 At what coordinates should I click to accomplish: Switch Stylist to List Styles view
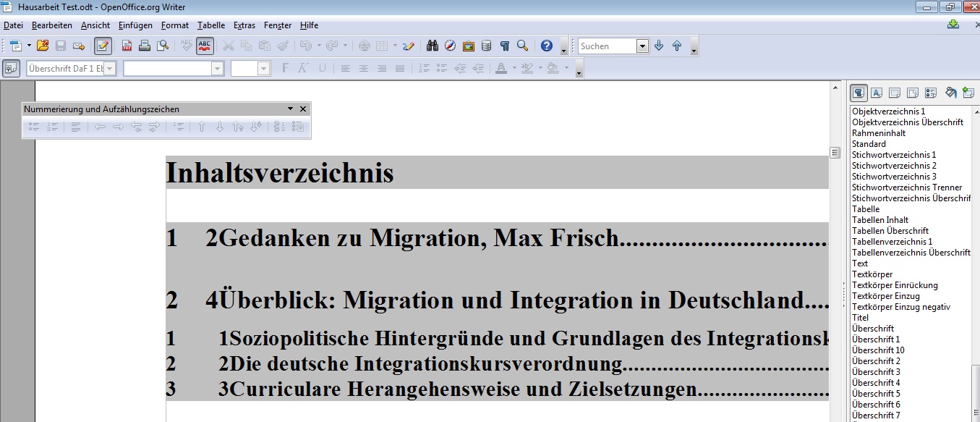coord(932,92)
